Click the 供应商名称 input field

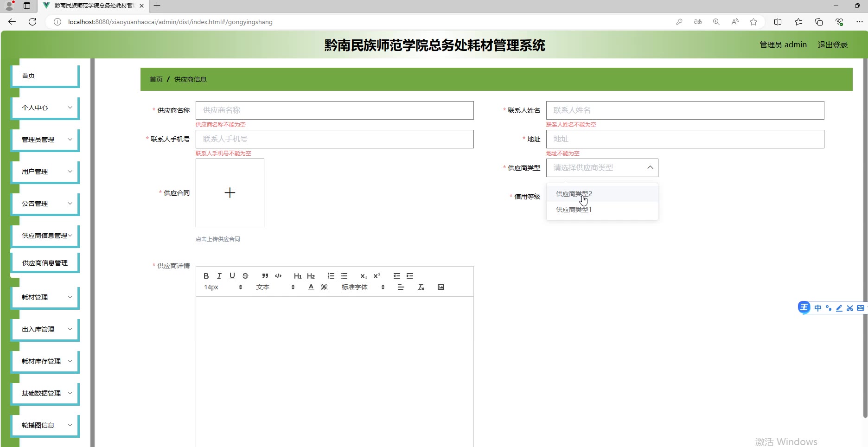334,110
